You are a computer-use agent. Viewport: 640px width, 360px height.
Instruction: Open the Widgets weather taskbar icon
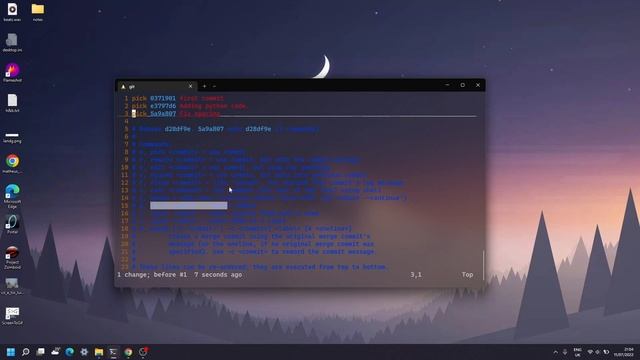point(55,352)
